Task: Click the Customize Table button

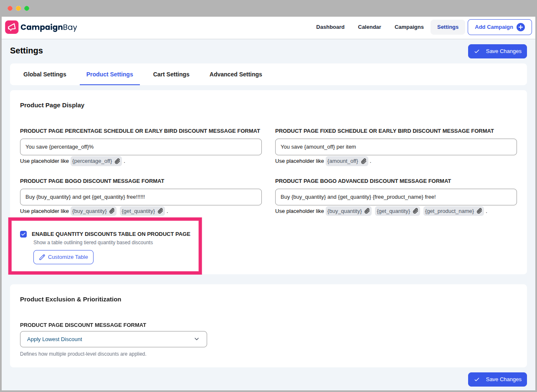Action: 63,257
